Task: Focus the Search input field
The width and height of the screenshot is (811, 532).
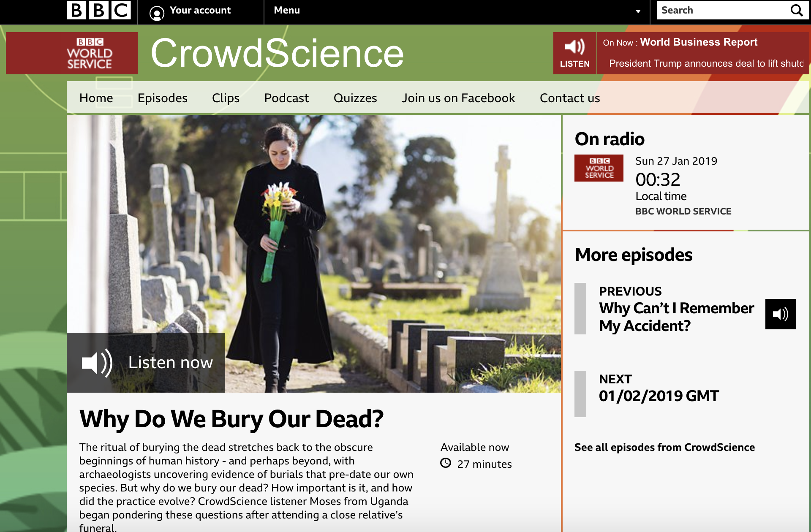Action: (724, 10)
